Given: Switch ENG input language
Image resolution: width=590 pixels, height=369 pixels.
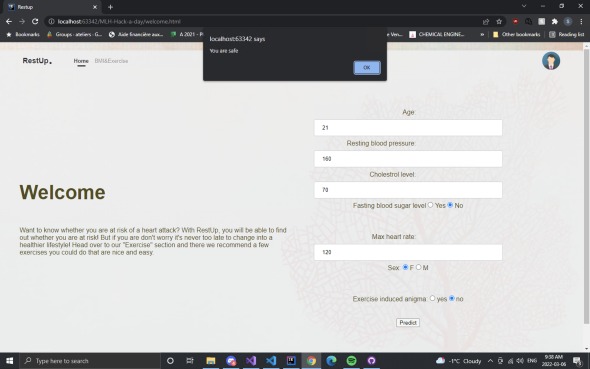Looking at the screenshot, I should (532, 361).
